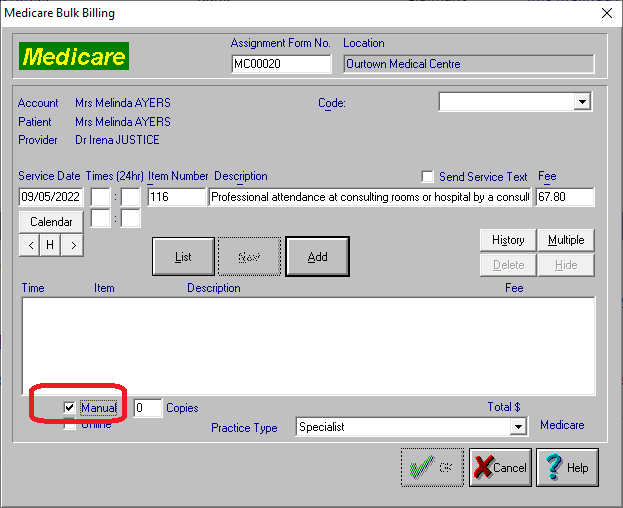Click the Account name Mrs Melinda AYERS
The image size is (623, 508).
coord(123,103)
